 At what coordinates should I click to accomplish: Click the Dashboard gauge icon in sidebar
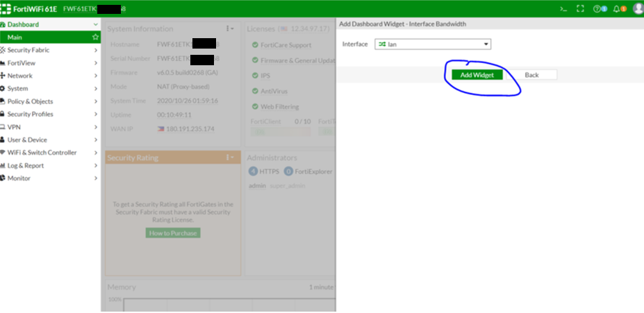[3, 24]
